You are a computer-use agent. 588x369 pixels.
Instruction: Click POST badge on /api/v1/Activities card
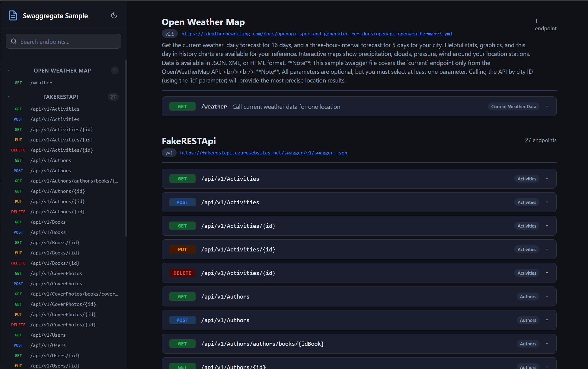(x=182, y=202)
